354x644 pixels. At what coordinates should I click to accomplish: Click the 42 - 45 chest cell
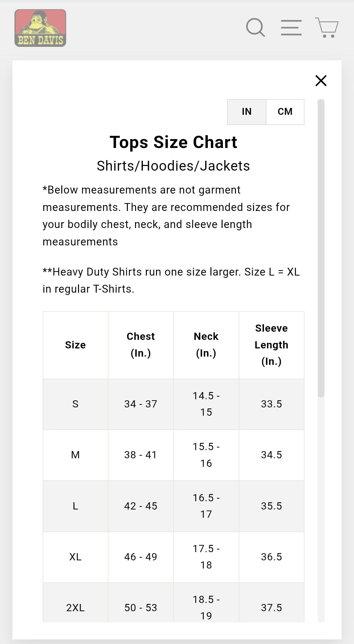click(x=141, y=506)
